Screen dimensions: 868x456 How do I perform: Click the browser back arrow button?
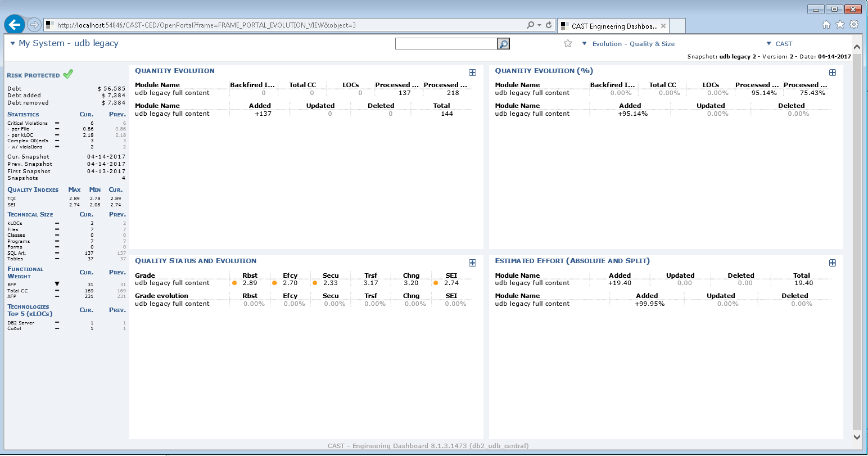15,25
